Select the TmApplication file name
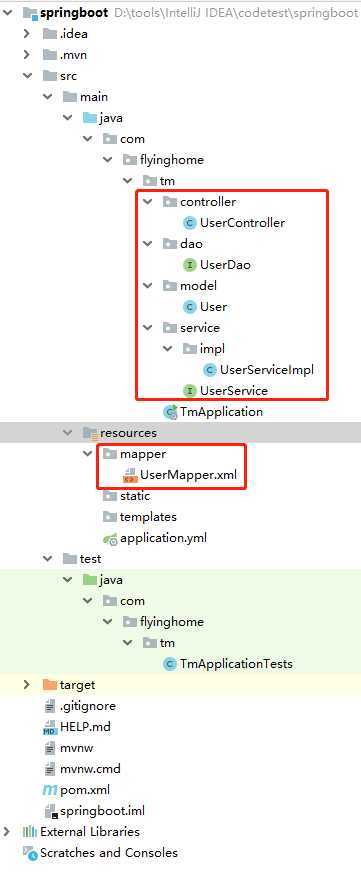 coord(221,412)
